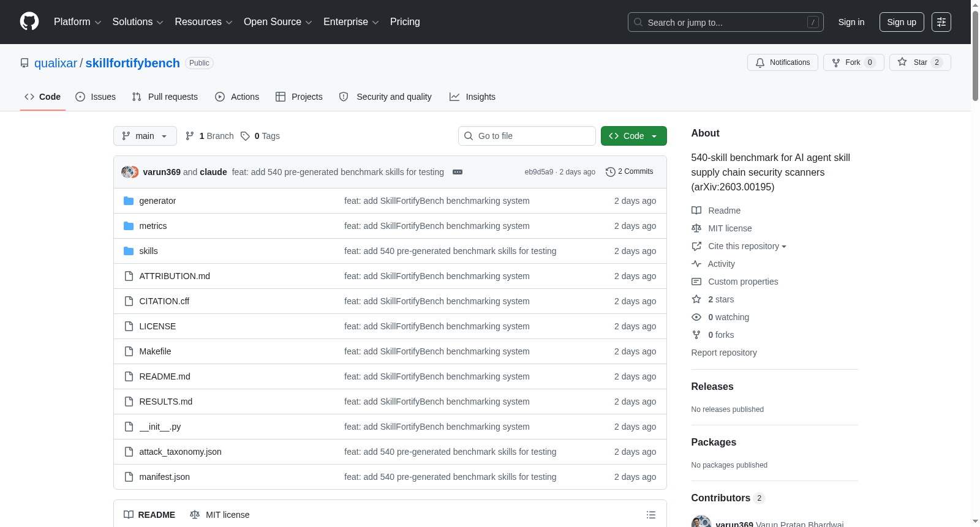This screenshot has width=980, height=527.
Task: Expand the Open Source menu
Action: pyautogui.click(x=277, y=22)
